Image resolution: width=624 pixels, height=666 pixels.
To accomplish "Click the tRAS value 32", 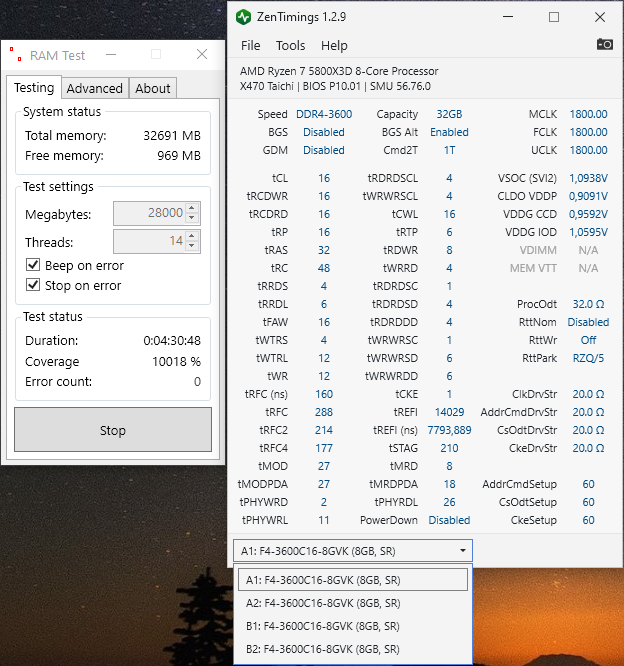I will coord(324,250).
